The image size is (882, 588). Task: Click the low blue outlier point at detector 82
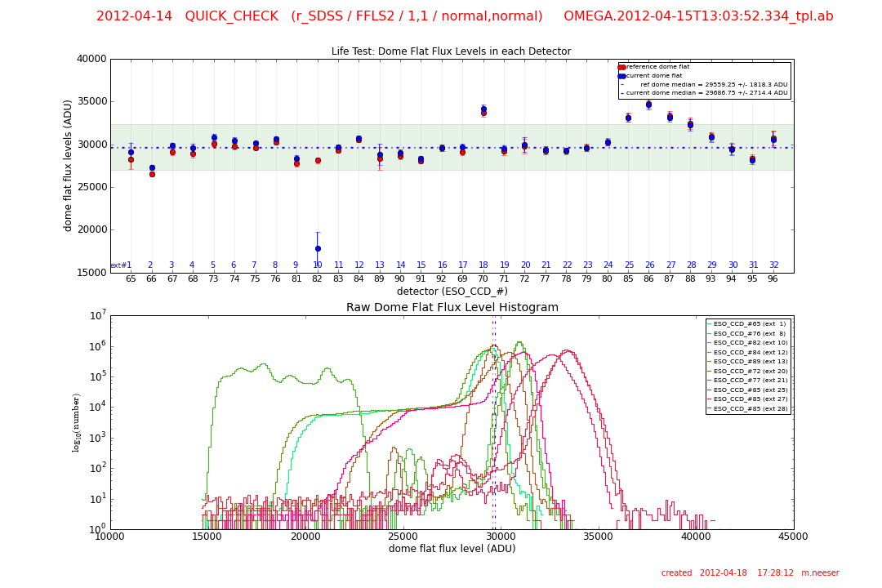click(318, 248)
